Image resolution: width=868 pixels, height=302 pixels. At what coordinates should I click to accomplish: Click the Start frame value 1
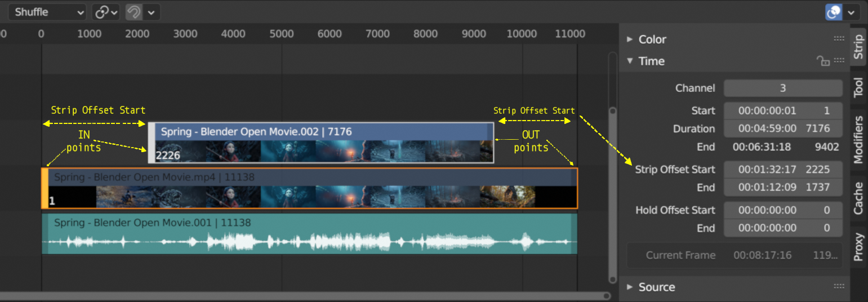tap(827, 110)
